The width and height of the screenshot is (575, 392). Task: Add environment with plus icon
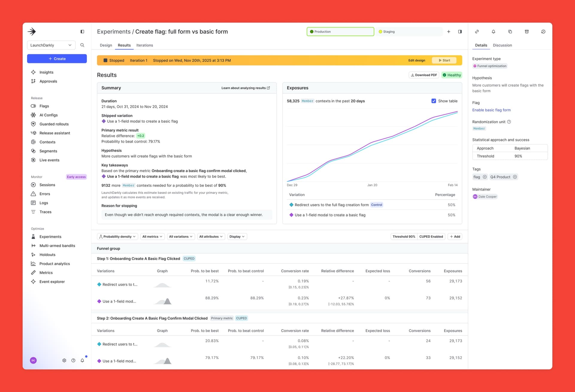[x=449, y=31]
